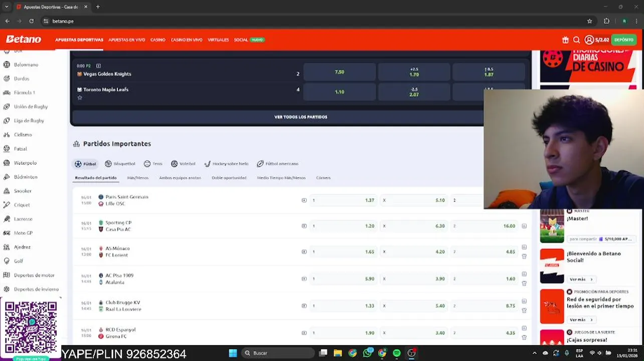Click the Betano logo

tap(24, 40)
